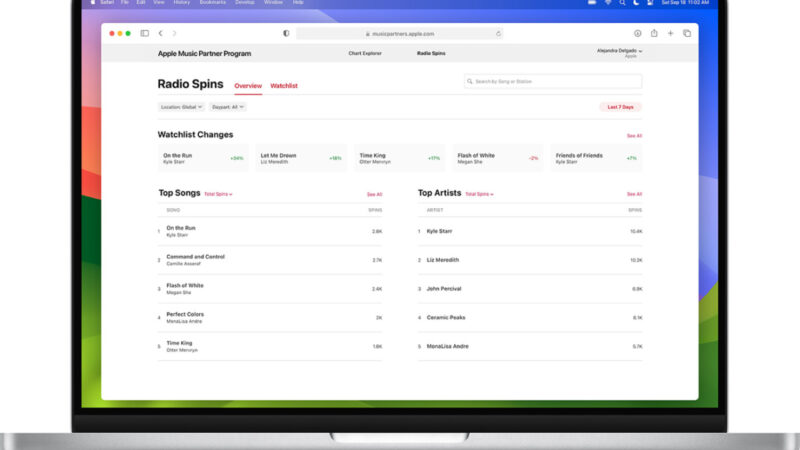Expand the Location: Global dropdown
The image size is (800, 450).
tap(181, 107)
